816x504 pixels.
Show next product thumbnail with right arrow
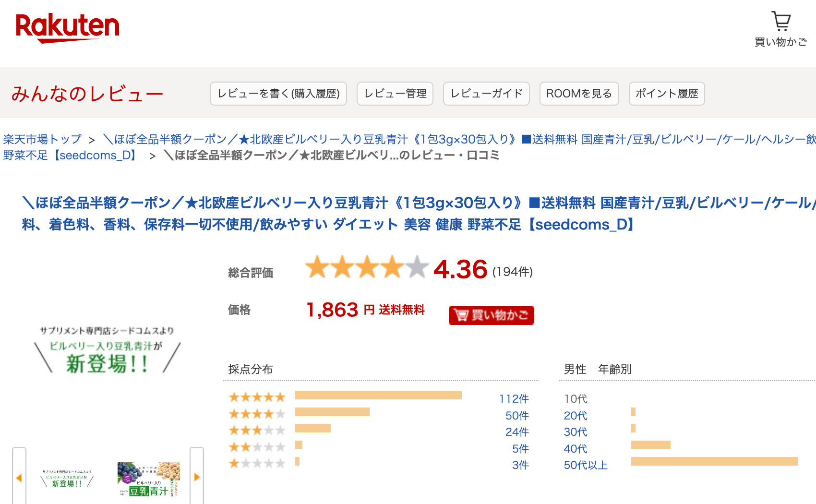(197, 476)
